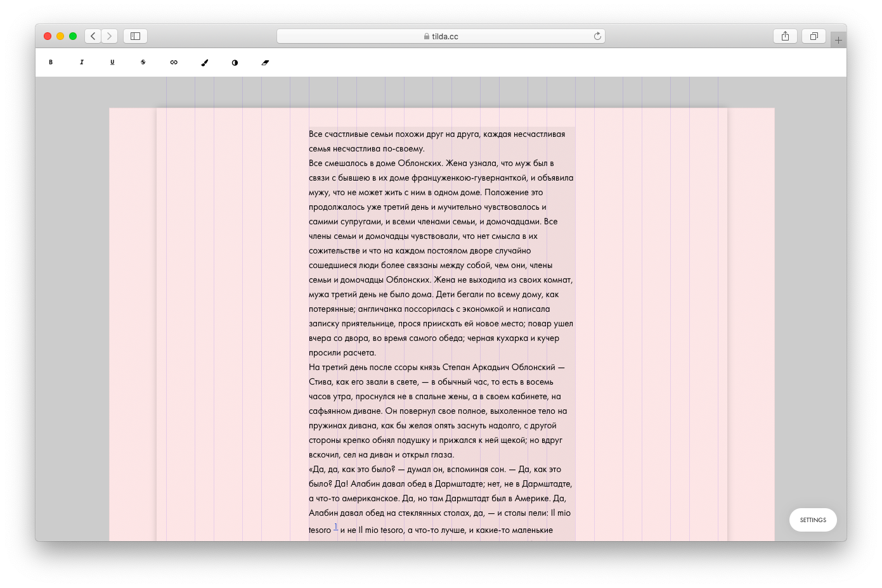Open the Safari share menu
The image size is (882, 588).
point(785,36)
